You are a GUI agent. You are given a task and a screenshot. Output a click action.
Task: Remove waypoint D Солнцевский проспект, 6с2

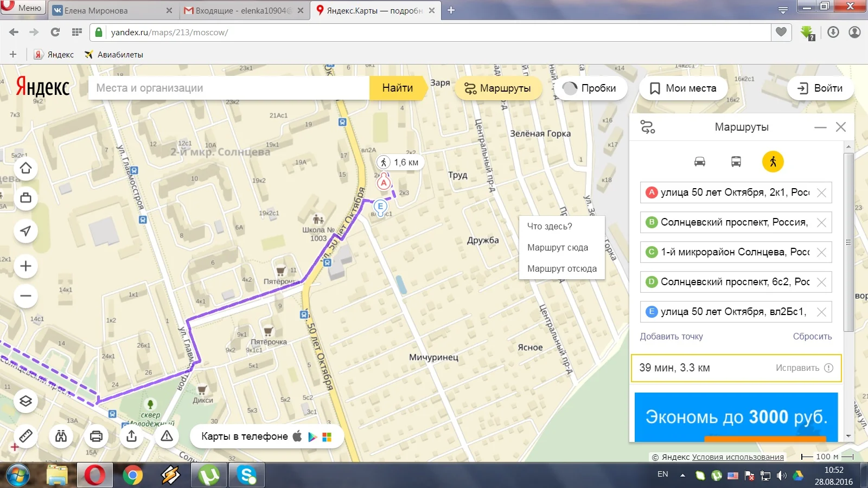[x=821, y=282]
